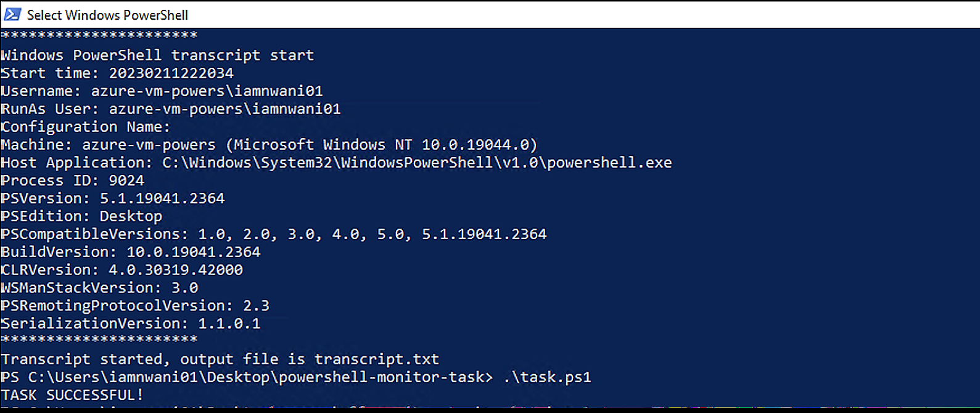Open the PowerShell window system menu icon
Screen dimensions: 980x413
point(12,15)
